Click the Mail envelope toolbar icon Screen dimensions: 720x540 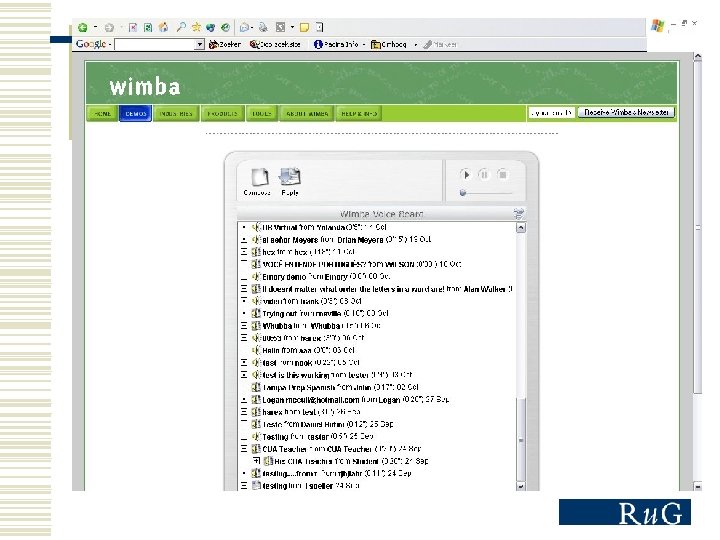pyautogui.click(x=244, y=28)
